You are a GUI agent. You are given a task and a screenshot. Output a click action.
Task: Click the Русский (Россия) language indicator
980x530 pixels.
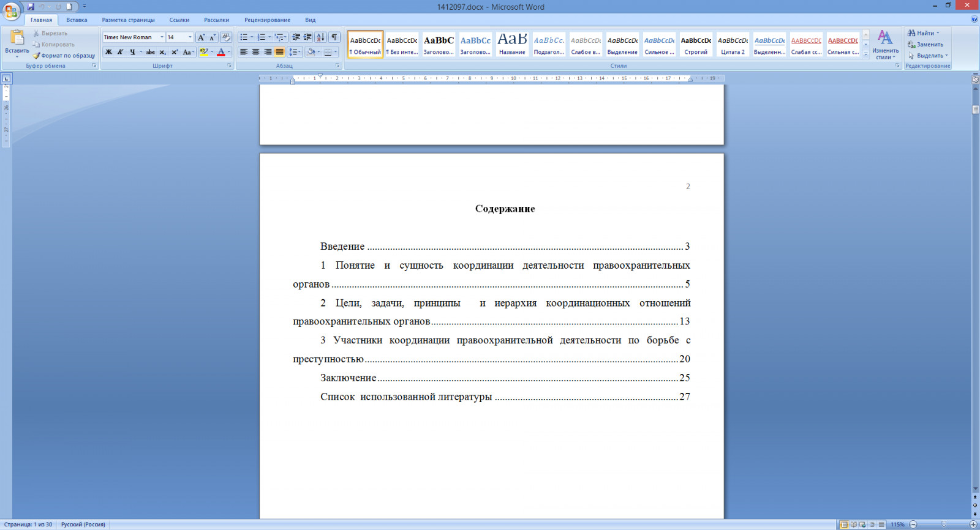pos(83,524)
